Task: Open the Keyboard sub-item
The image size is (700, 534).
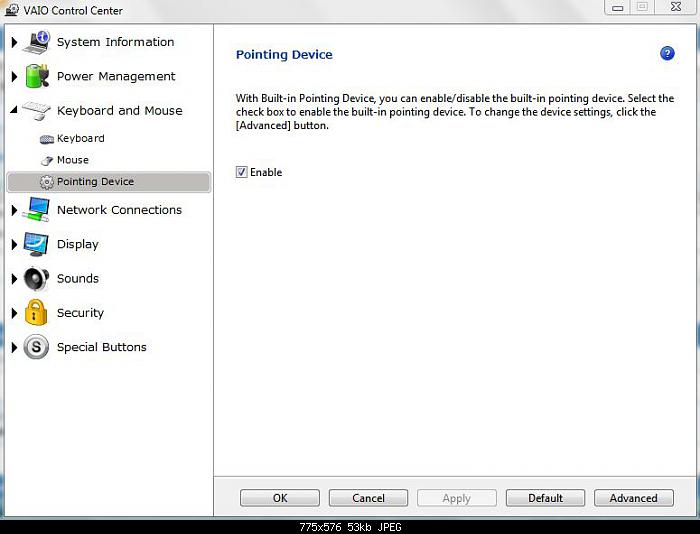Action: [x=81, y=138]
